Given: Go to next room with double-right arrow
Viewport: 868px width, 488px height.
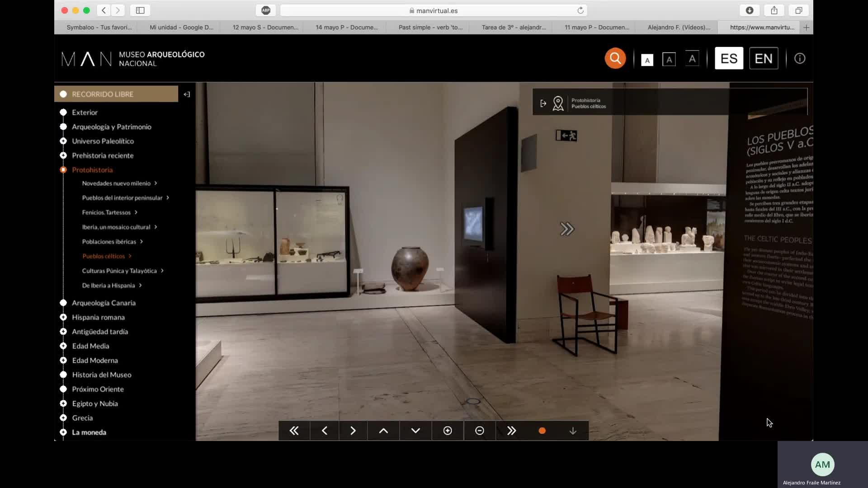Looking at the screenshot, I should click(x=511, y=431).
